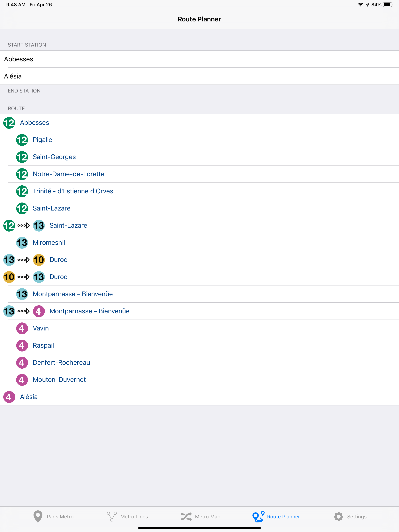Open the Paris Metro tab
This screenshot has height=532, width=399.
click(x=53, y=517)
